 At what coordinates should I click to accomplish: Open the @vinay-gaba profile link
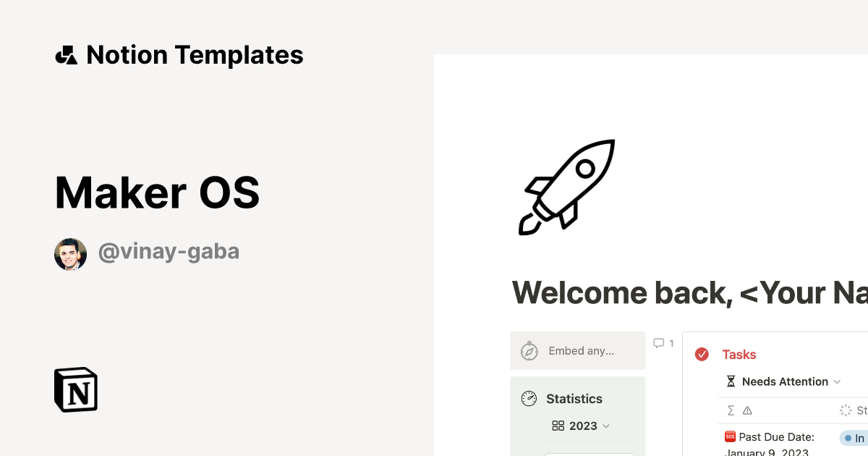(169, 251)
